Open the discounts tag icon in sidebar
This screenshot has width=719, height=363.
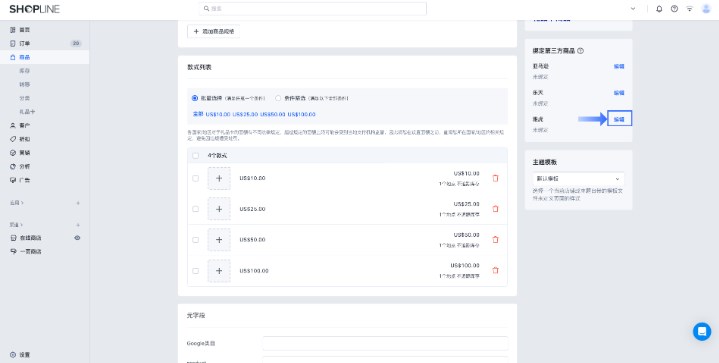13,139
